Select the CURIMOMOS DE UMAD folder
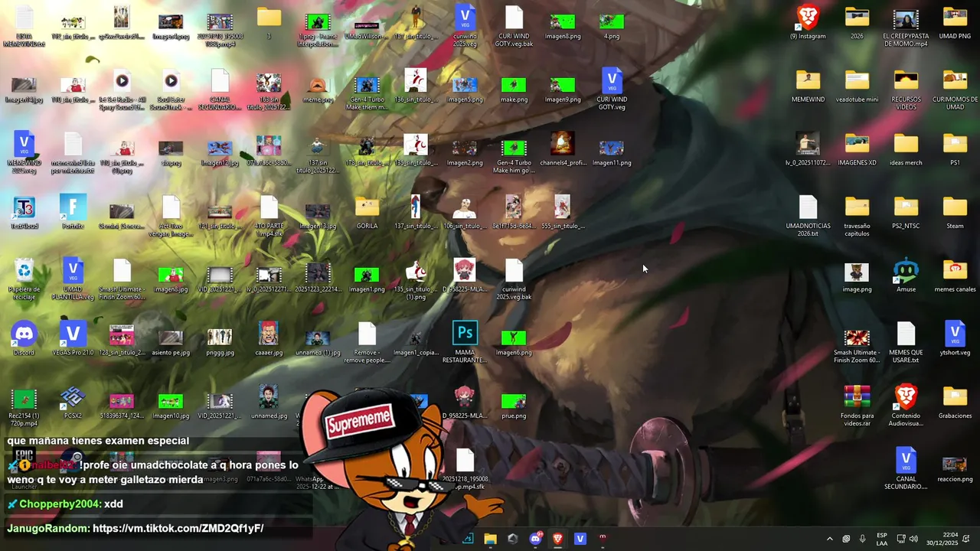Viewport: 980px width, 551px height. pos(955,90)
